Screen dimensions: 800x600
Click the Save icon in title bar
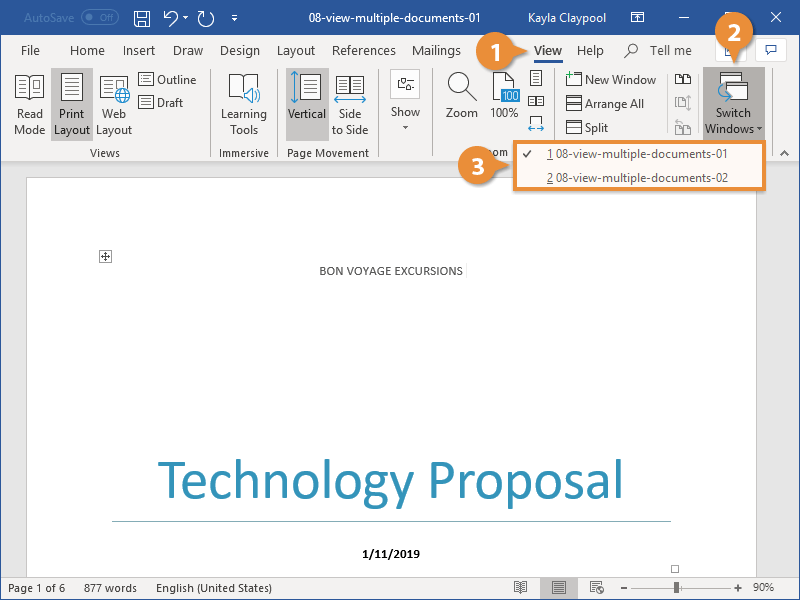coord(142,19)
